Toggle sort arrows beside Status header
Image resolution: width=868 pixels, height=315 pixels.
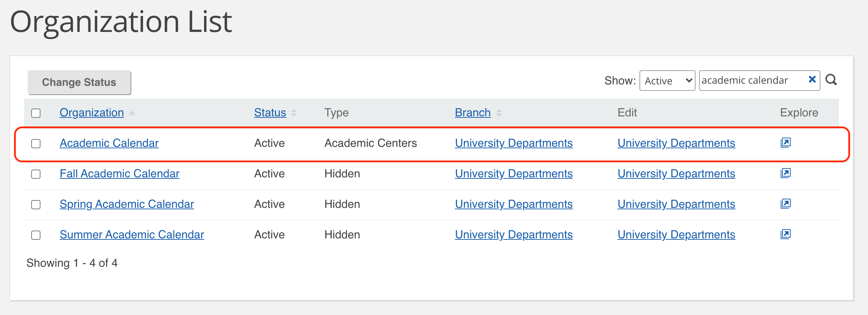pyautogui.click(x=294, y=113)
